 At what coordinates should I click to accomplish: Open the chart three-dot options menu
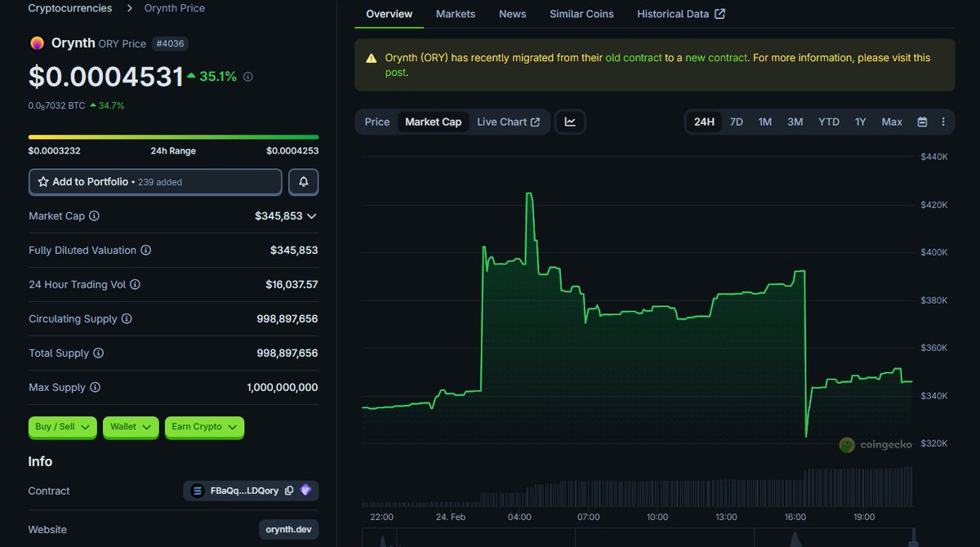pos(943,122)
